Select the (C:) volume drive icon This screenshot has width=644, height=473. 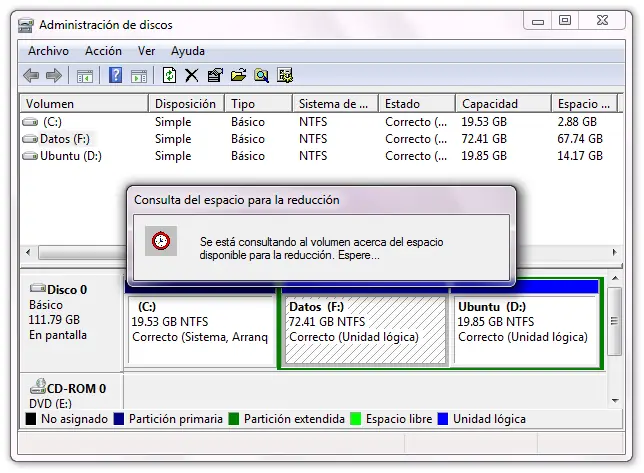[30, 122]
